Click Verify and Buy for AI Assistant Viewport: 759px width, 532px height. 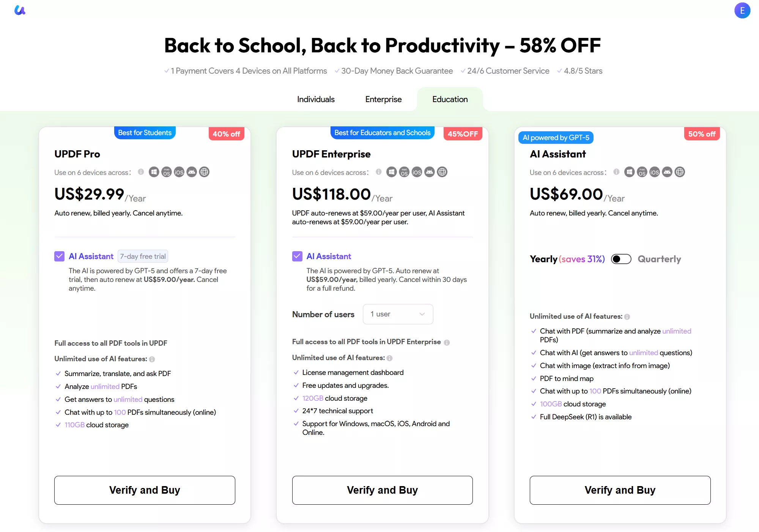pos(620,490)
